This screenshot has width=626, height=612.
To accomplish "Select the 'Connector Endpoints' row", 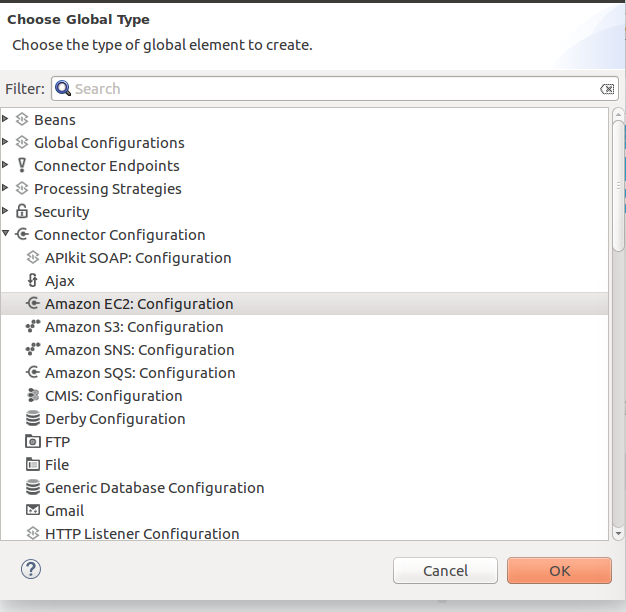I will 304,166.
